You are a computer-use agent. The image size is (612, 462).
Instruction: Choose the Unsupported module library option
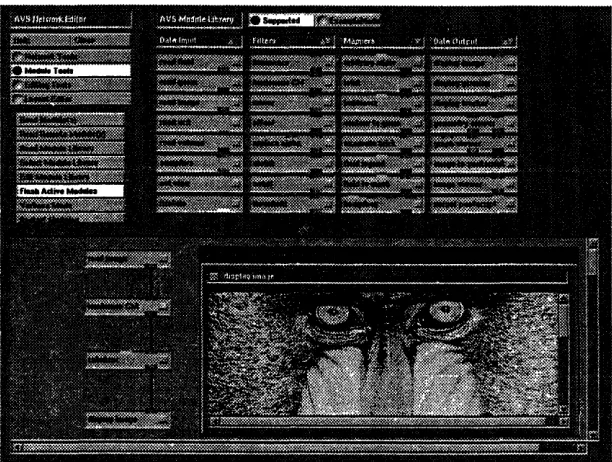pos(348,20)
